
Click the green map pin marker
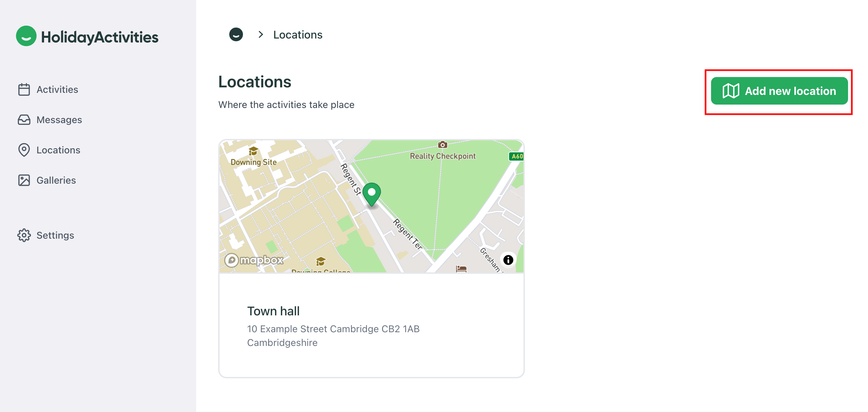(372, 194)
